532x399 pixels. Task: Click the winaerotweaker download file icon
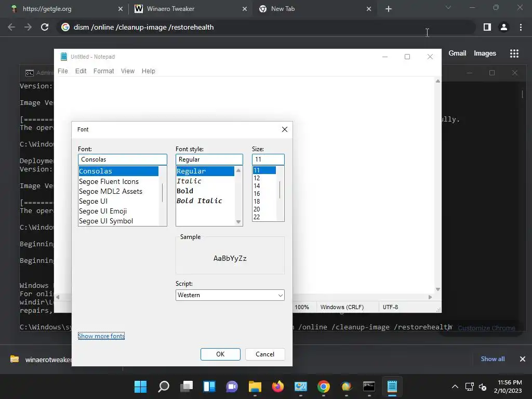coord(14,359)
